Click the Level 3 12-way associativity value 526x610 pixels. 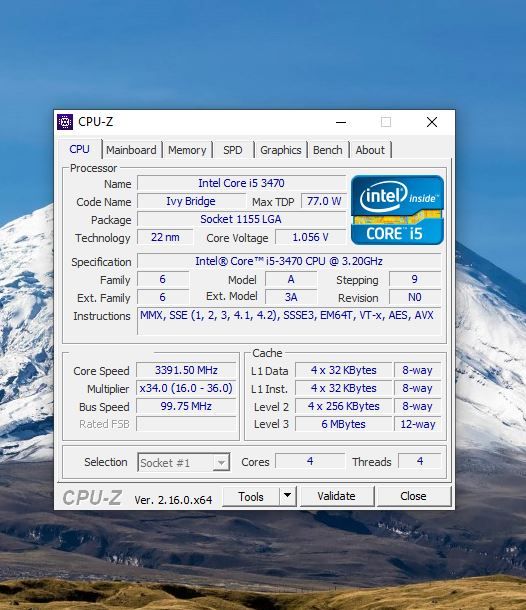[417, 424]
